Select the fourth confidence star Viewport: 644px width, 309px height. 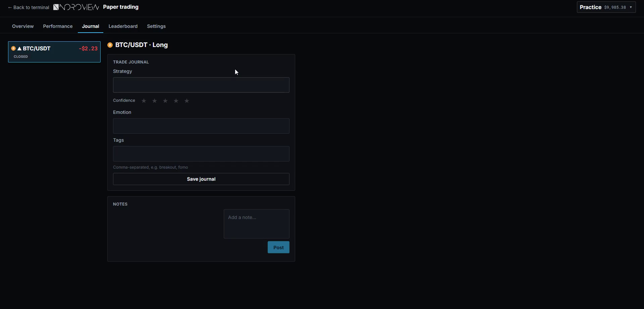pyautogui.click(x=176, y=101)
